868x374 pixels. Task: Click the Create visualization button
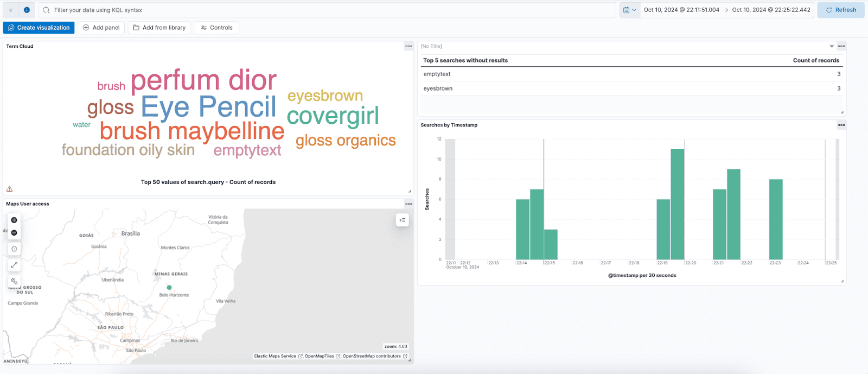[x=39, y=28]
